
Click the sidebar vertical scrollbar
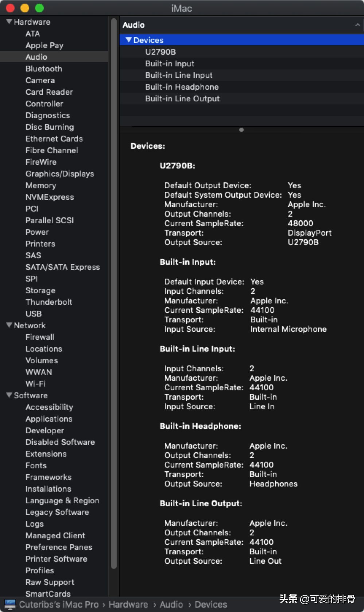coord(113,292)
